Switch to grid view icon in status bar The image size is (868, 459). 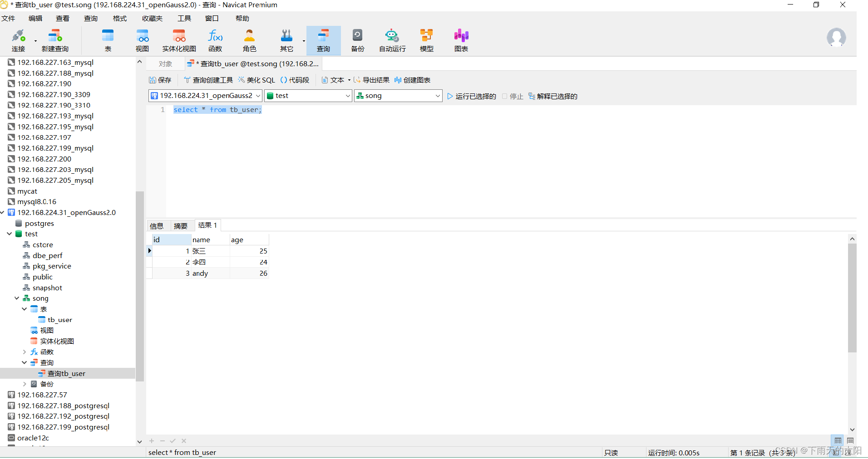[838, 440]
